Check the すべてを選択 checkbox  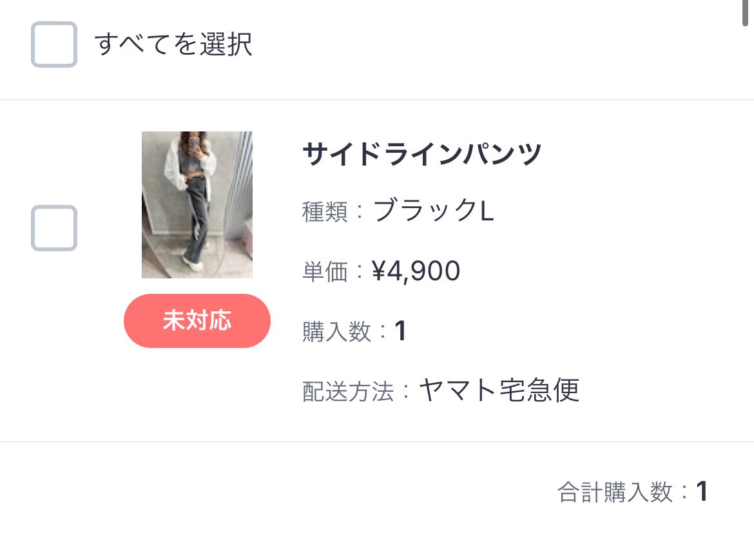[54, 44]
